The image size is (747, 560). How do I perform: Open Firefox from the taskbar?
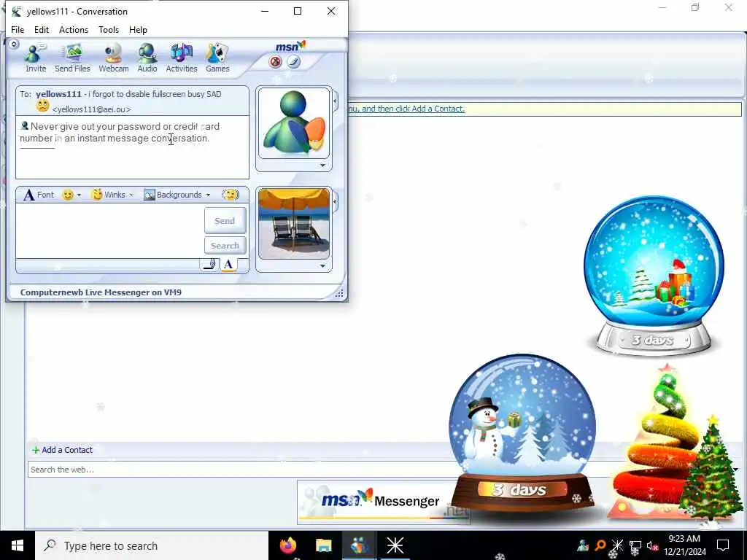click(287, 545)
